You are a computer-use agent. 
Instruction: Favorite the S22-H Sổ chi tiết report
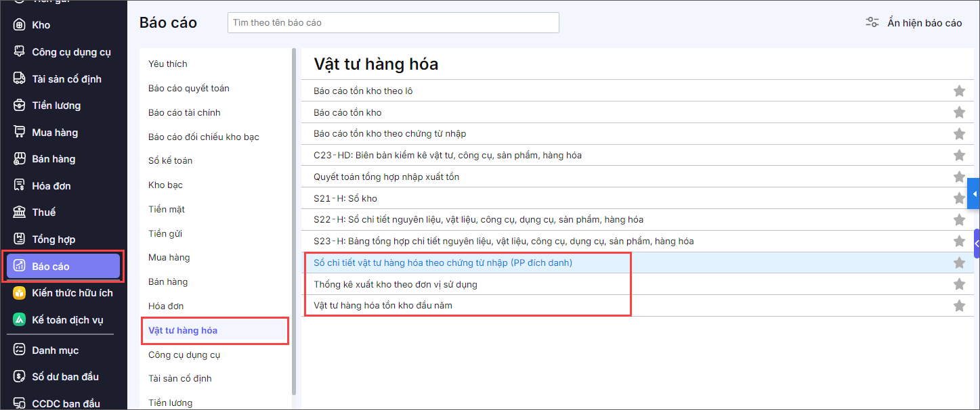pos(959,220)
